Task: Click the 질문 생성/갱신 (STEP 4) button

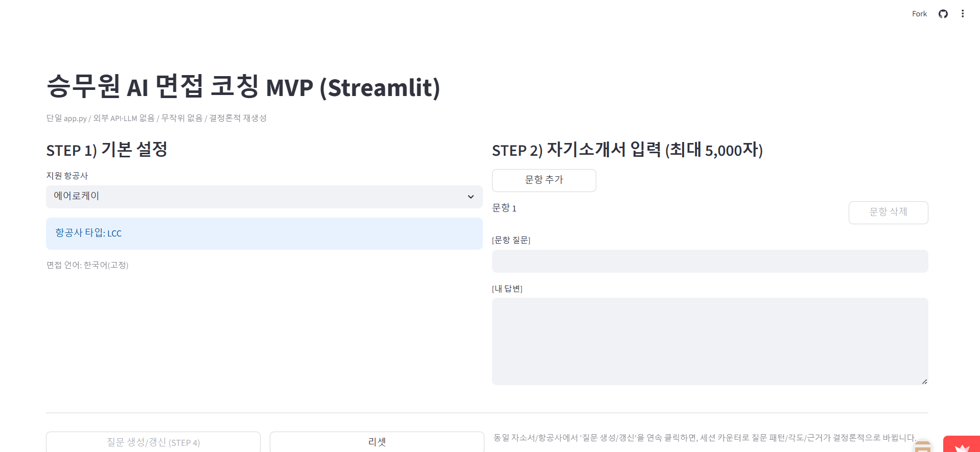Action: [x=153, y=442]
